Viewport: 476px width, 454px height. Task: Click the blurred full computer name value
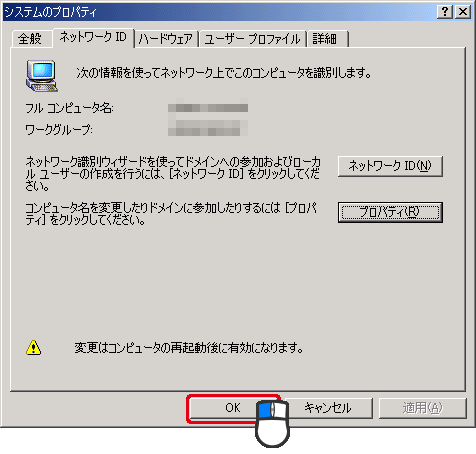point(208,108)
